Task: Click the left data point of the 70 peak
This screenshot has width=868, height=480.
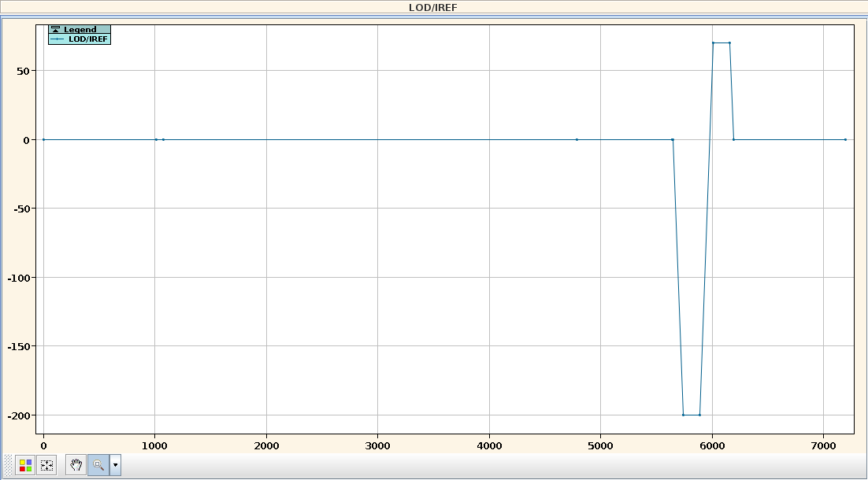Action: click(713, 42)
